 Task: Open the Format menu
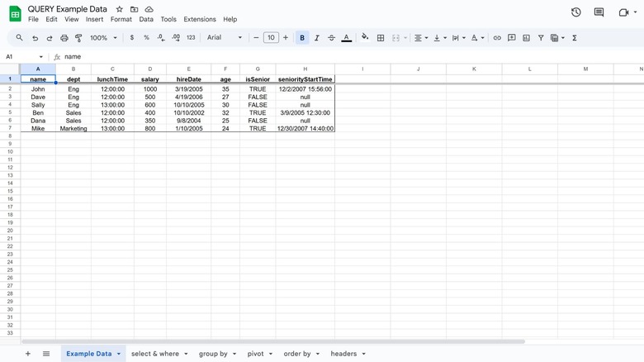tap(121, 19)
